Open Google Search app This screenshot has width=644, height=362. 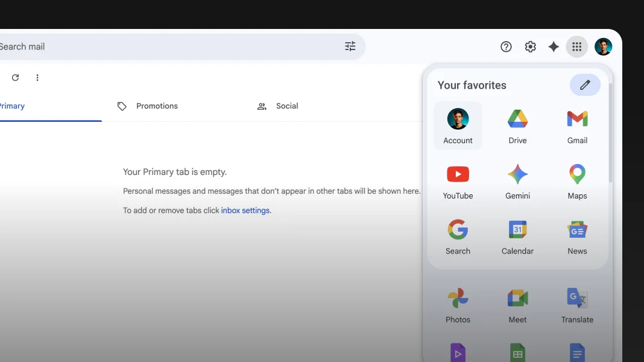click(458, 237)
